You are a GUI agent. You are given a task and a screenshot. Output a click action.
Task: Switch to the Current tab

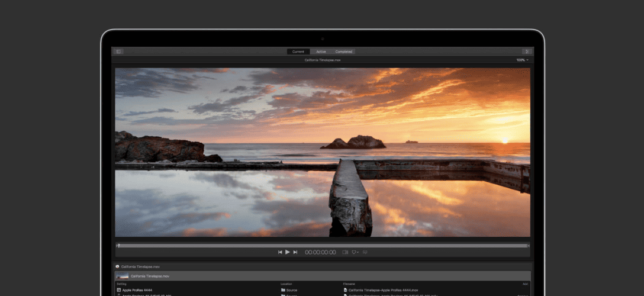pos(298,52)
